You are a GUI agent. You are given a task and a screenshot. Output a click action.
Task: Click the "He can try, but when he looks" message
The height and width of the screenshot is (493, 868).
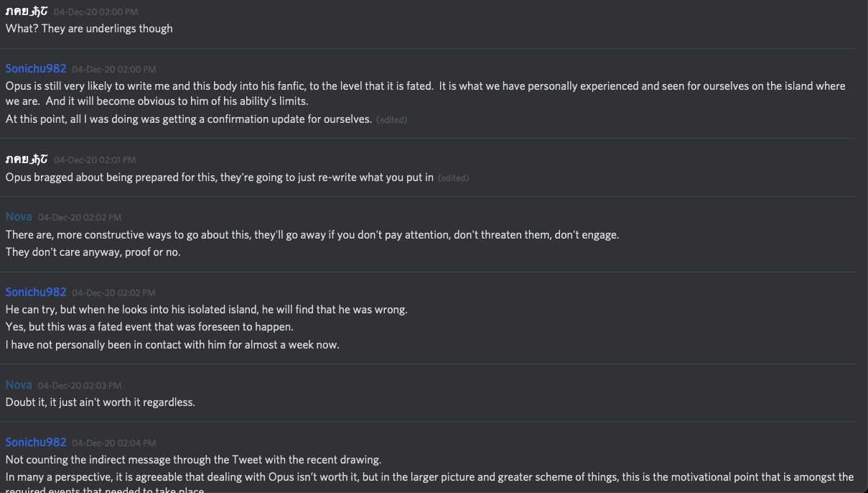pos(207,310)
